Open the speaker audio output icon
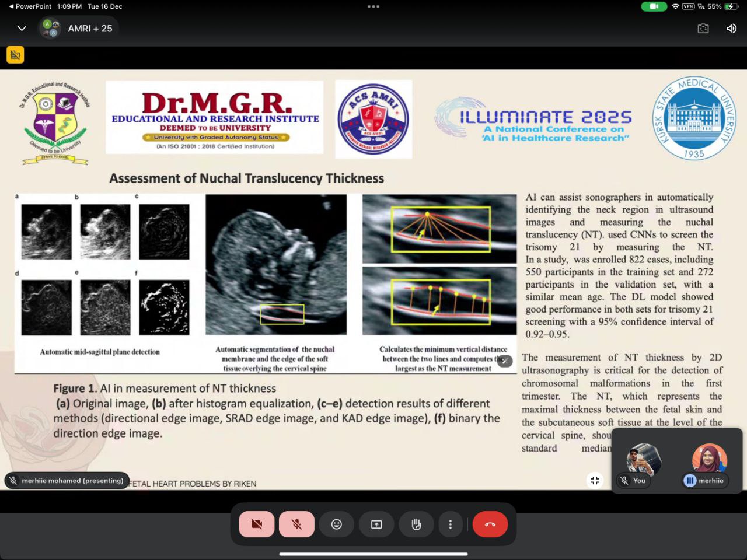 731,29
